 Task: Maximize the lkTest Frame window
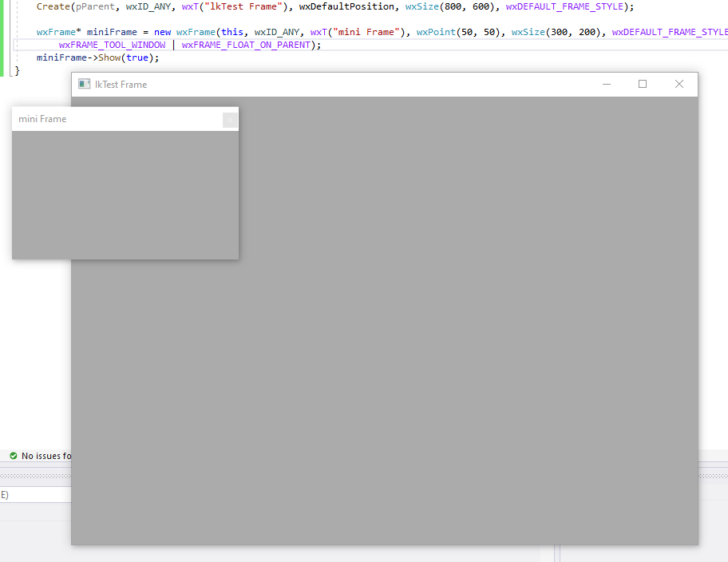coord(643,84)
